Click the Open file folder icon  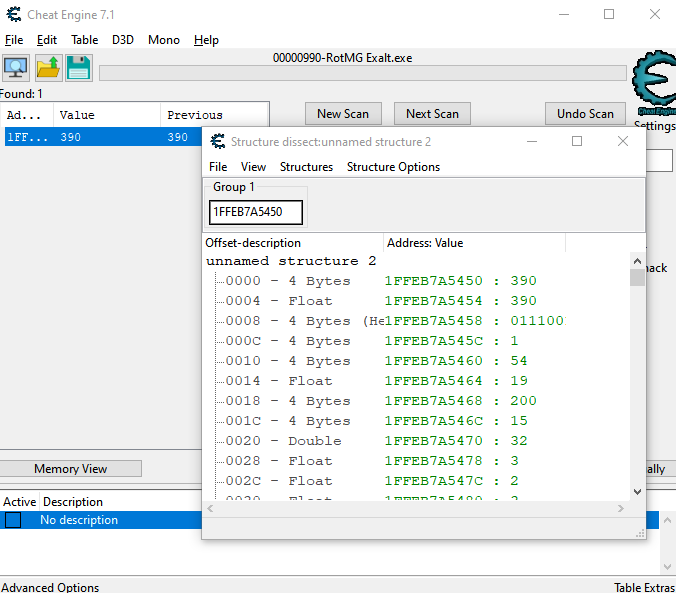click(x=48, y=68)
